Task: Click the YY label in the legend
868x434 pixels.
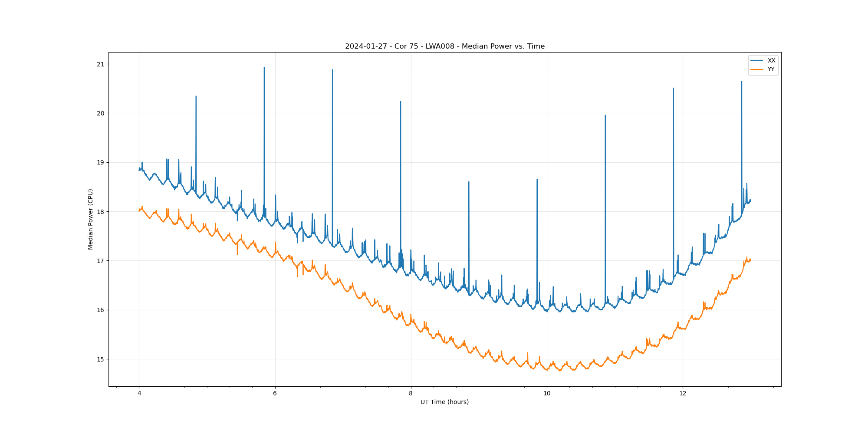Action: coord(771,69)
